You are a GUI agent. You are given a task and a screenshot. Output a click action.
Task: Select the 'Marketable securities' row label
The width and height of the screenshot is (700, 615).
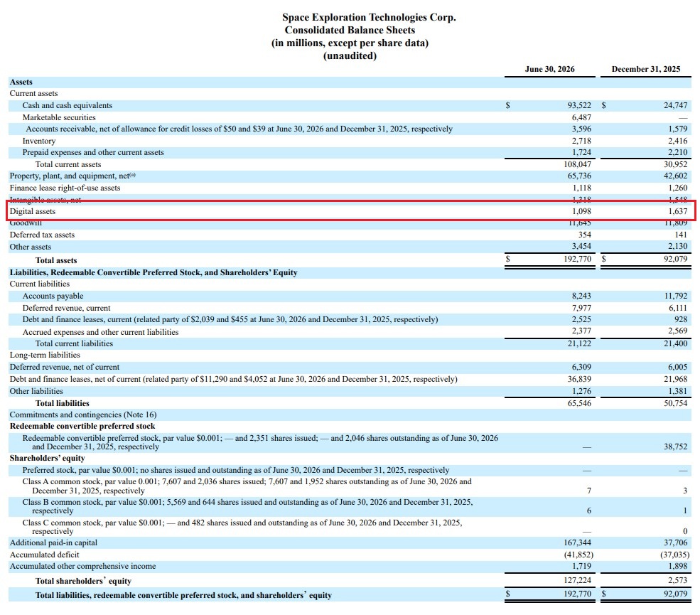[59, 117]
